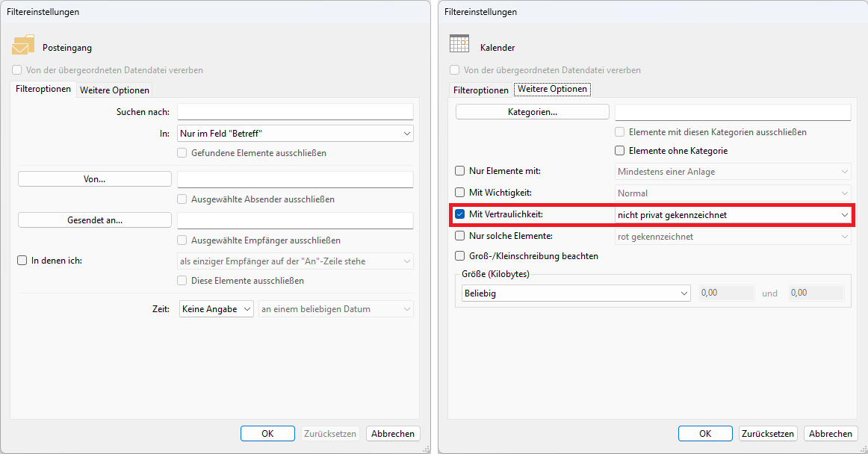The width and height of the screenshot is (868, 454).
Task: Click the Gesendet an... button
Action: (x=94, y=220)
